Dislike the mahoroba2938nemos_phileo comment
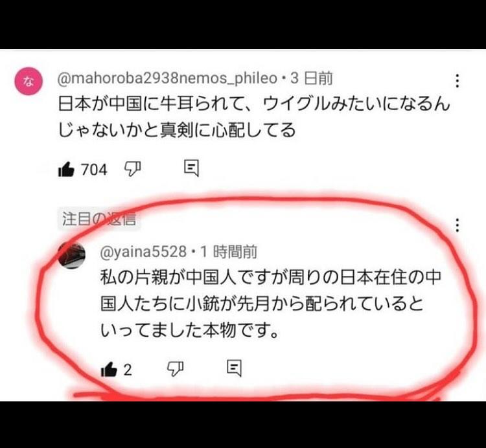This screenshot has width=486, height=448. tap(132, 169)
